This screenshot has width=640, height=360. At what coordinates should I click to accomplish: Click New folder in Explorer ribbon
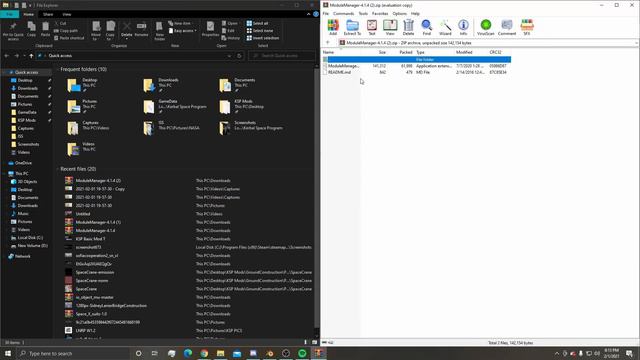click(159, 31)
